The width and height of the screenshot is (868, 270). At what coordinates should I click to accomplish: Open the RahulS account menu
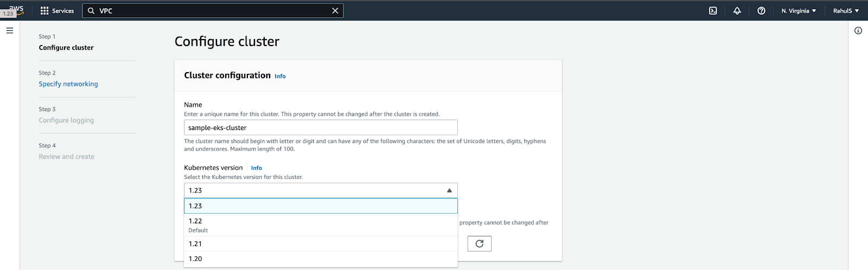pos(846,11)
